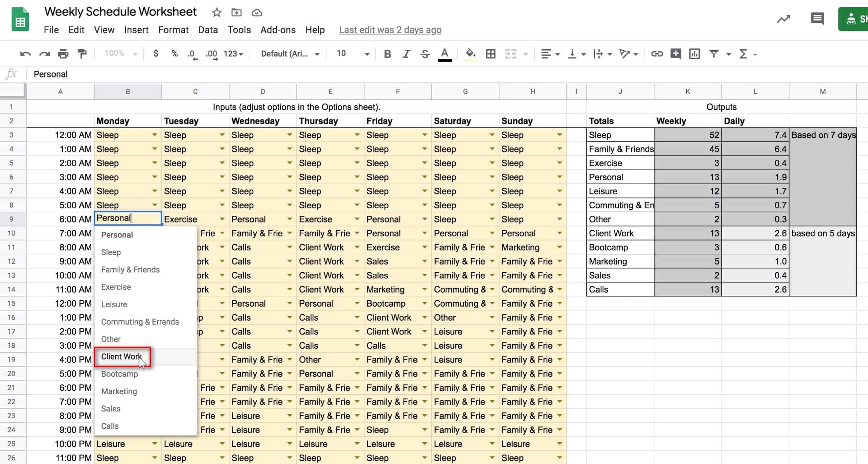This screenshot has height=464, width=868.
Task: Click the green Sheets home icon
Action: click(x=20, y=19)
